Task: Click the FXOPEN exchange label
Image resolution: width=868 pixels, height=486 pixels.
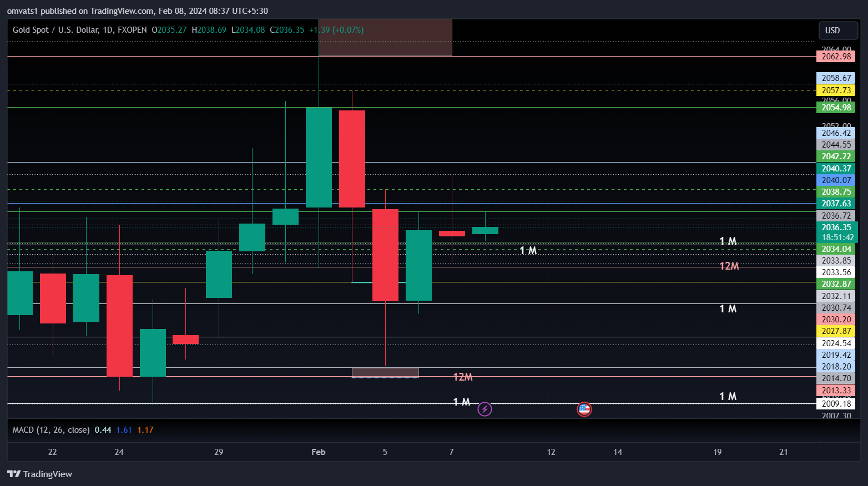Action: coord(132,30)
